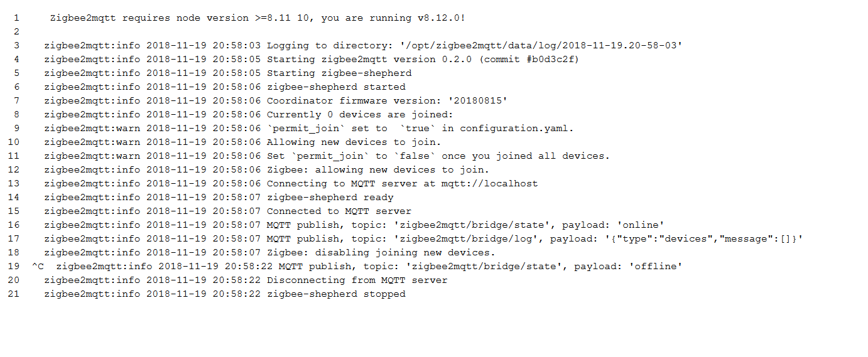
Task: Click line number 1 in the gutter
Action: [x=16, y=18]
